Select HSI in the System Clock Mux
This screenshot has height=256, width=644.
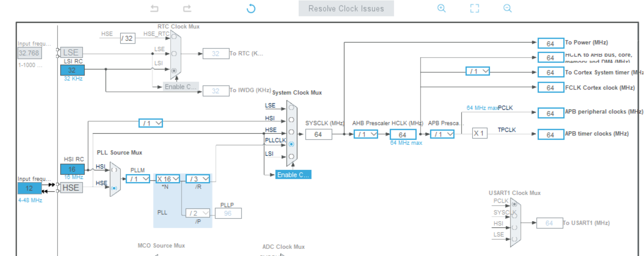(x=291, y=119)
